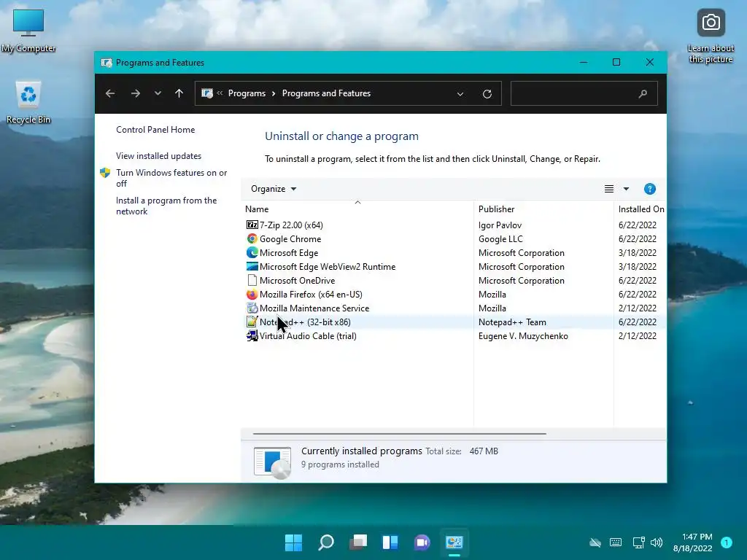747x560 pixels.
Task: Click Learn about this picture camera icon
Action: [711, 23]
